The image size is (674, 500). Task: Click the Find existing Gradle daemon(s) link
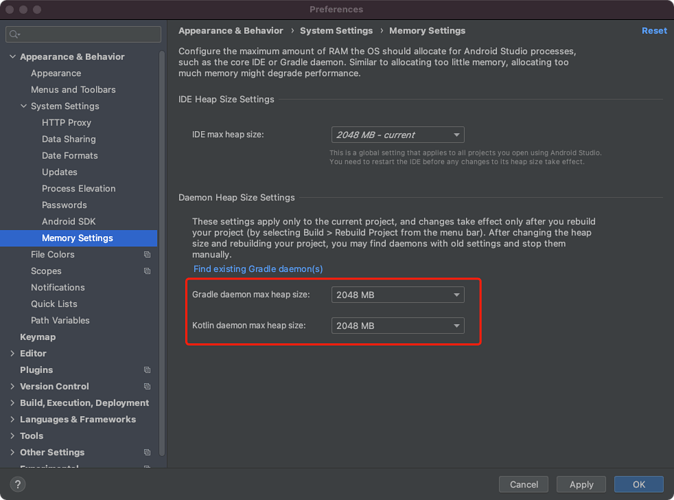pos(258,269)
